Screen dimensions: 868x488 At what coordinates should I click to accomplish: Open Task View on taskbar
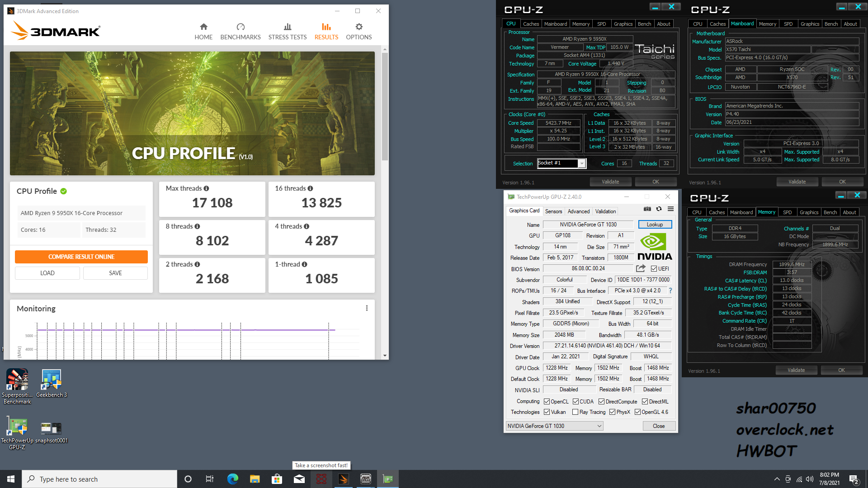(x=209, y=479)
